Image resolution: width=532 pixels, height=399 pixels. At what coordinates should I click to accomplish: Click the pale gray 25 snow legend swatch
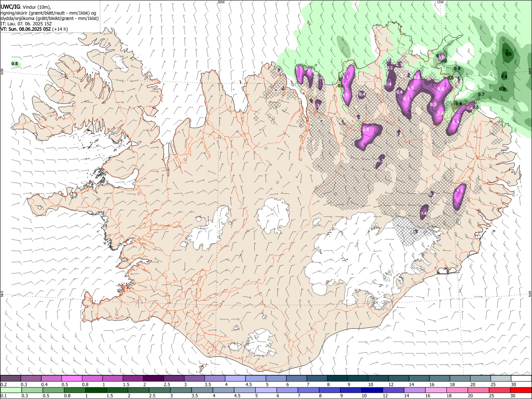pos(500,379)
